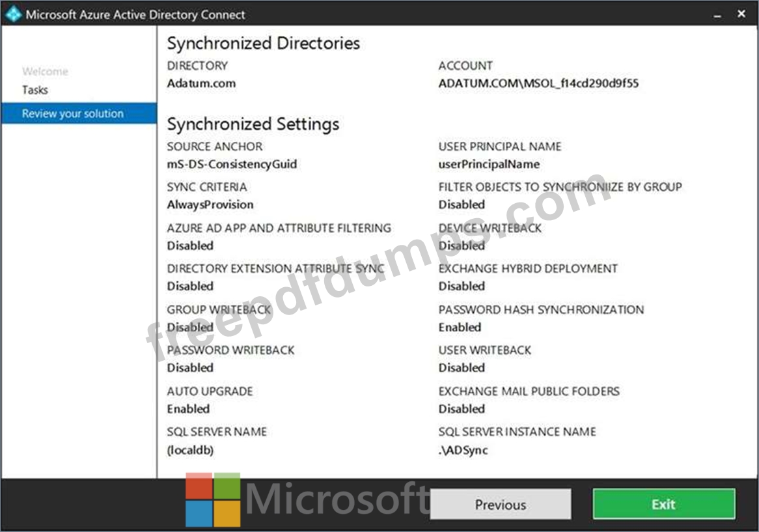Viewport: 759px width, 532px height.
Task: Select the Adatum.com directory value
Action: pos(201,83)
